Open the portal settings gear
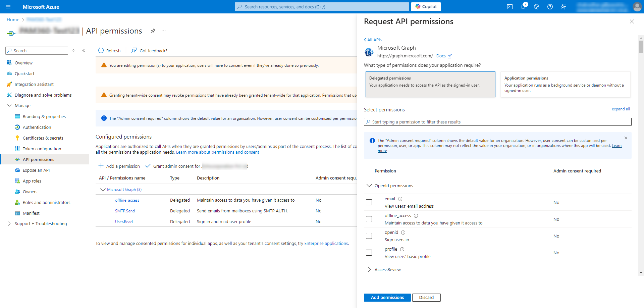644x308 pixels. 537,7
